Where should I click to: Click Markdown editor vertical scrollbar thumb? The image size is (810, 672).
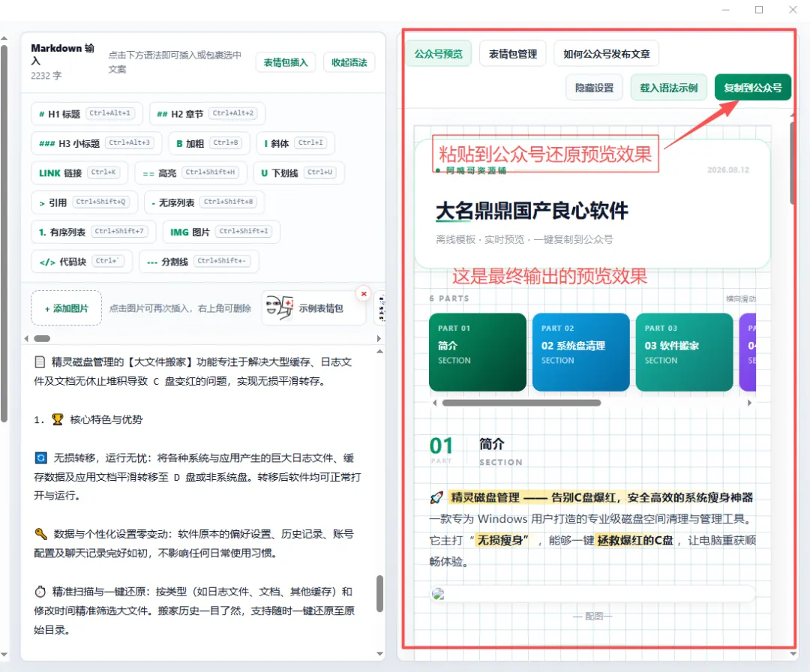tap(379, 593)
